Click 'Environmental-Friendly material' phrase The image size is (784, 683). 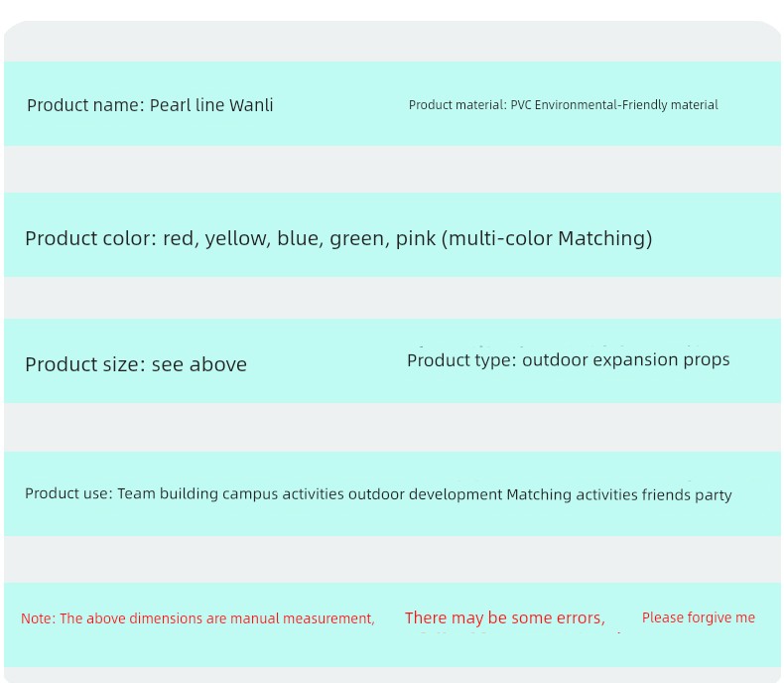pos(626,105)
